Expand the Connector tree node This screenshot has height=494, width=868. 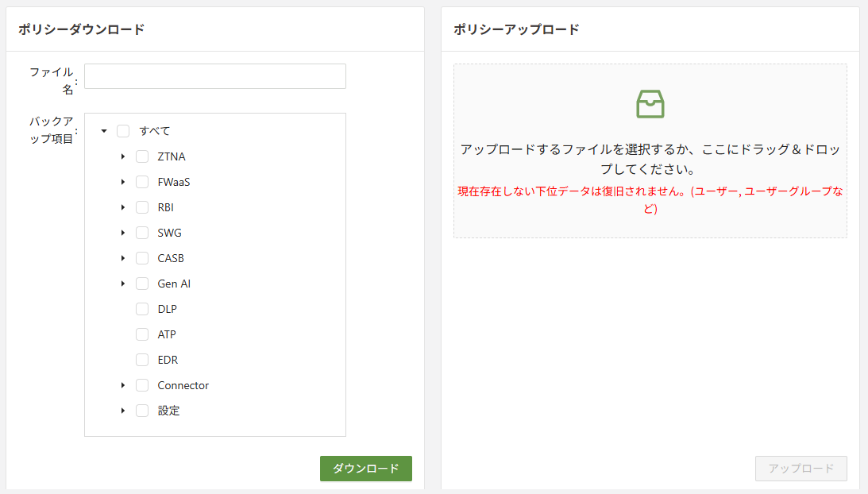(123, 385)
